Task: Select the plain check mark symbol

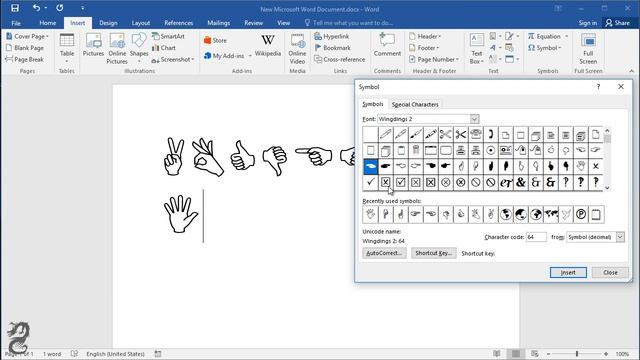Action: click(x=370, y=182)
